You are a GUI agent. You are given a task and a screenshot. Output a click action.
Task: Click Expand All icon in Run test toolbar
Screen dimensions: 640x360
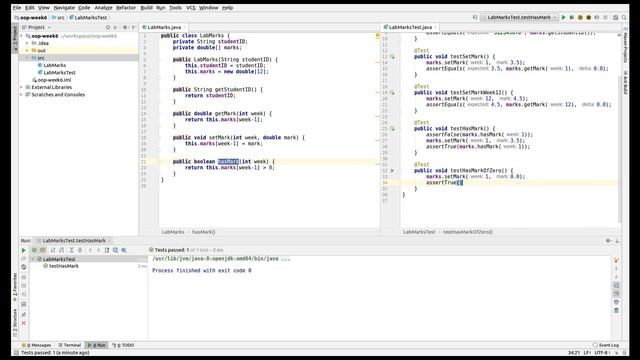click(71, 250)
